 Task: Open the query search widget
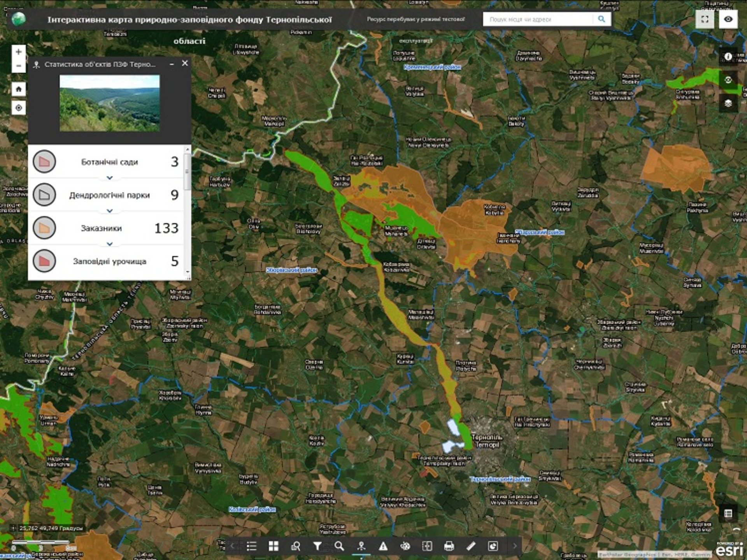click(296, 546)
